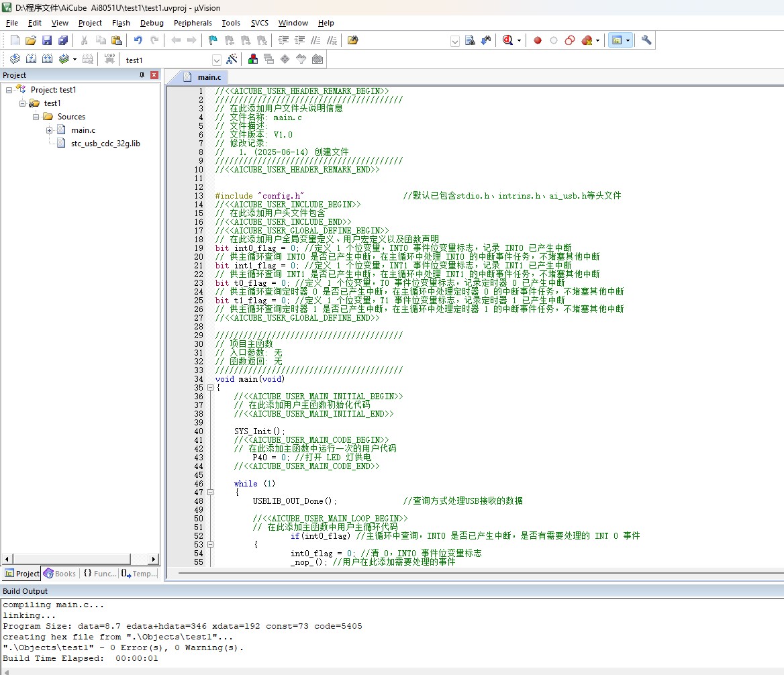The width and height of the screenshot is (784, 675).
Task: Switch to the Functions panel tab
Action: click(99, 574)
